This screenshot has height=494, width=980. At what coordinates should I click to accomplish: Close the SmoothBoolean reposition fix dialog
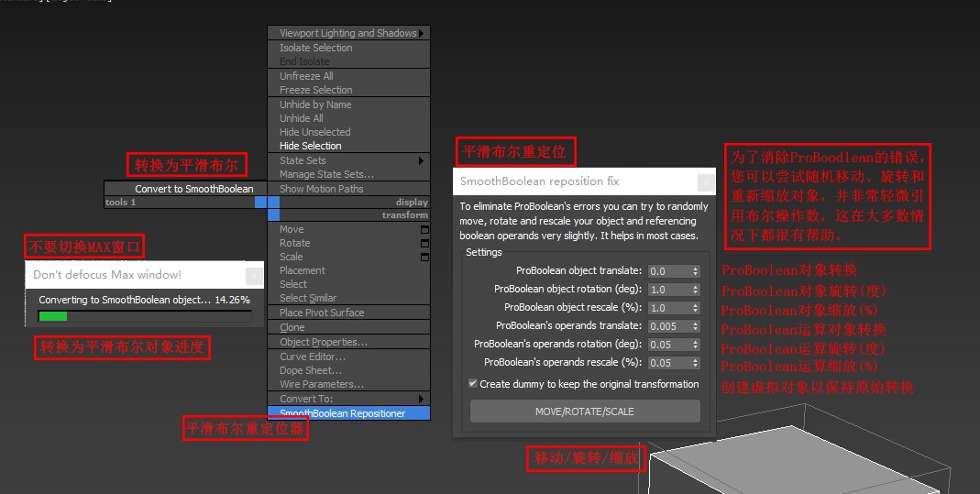pos(705,181)
